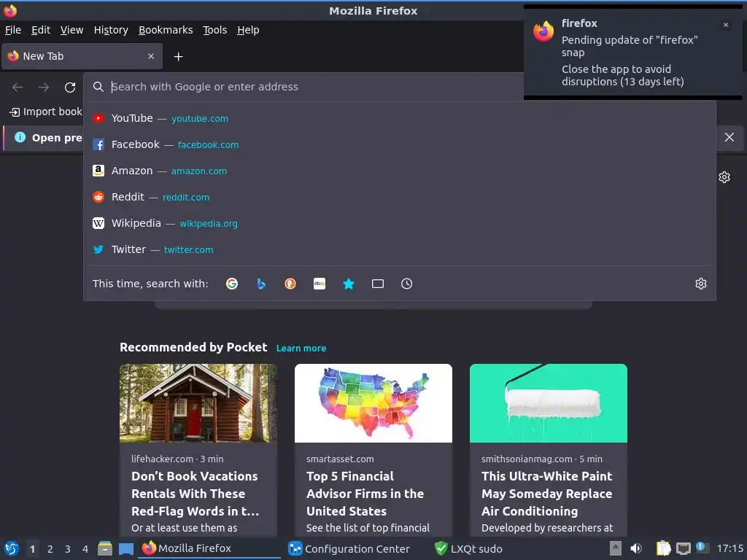The image size is (747, 560).
Task: Switch to virtual desktop 2
Action: click(50, 549)
